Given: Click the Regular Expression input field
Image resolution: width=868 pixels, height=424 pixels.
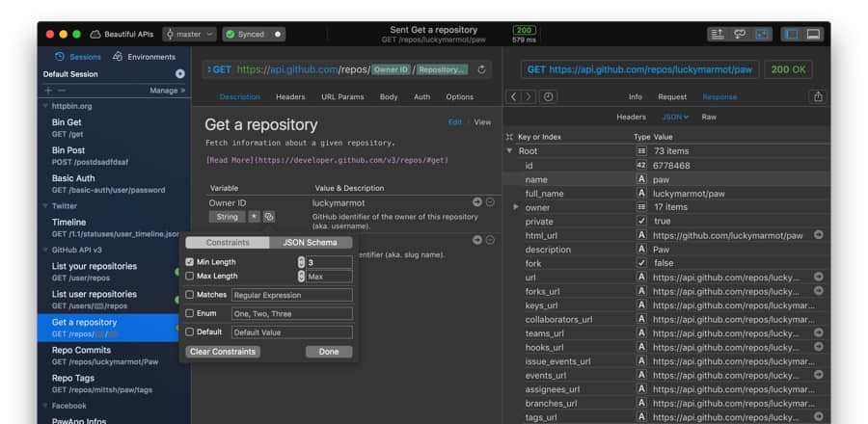Looking at the screenshot, I should click(x=291, y=295).
